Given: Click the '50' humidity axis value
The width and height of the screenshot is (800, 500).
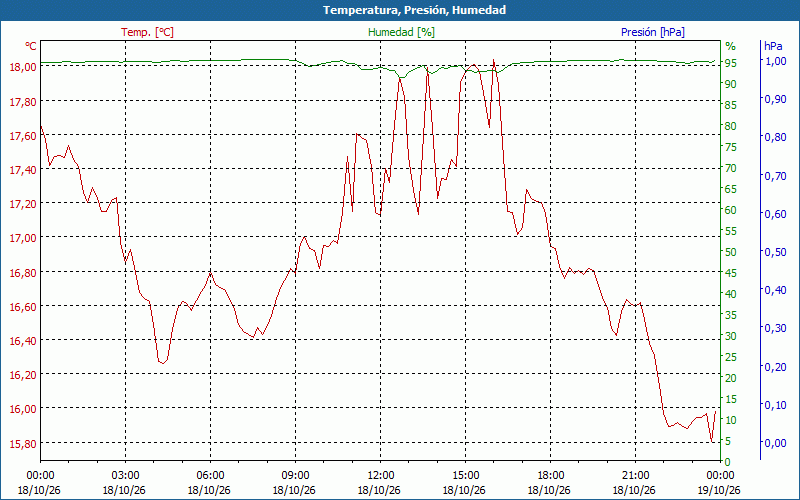Looking at the screenshot, I should click(731, 252).
